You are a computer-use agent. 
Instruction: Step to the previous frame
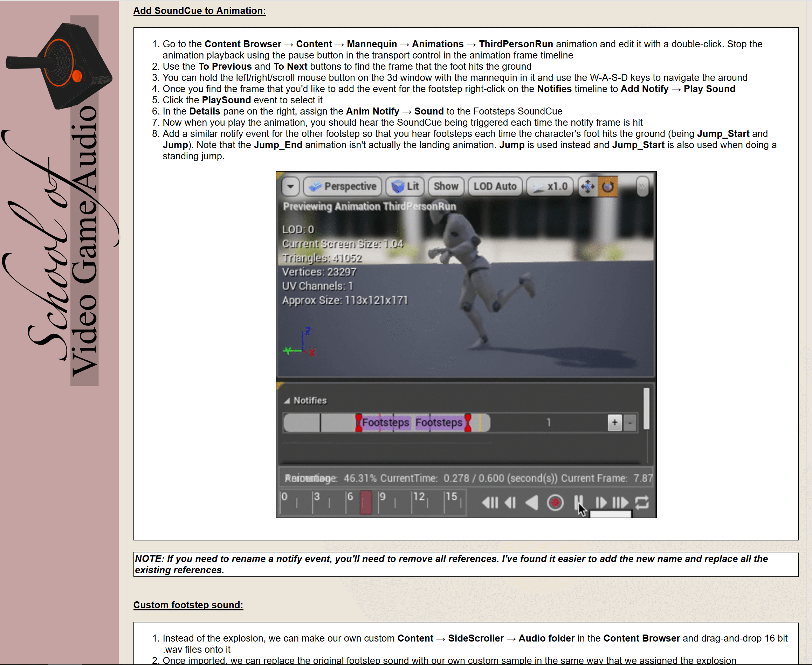point(510,502)
